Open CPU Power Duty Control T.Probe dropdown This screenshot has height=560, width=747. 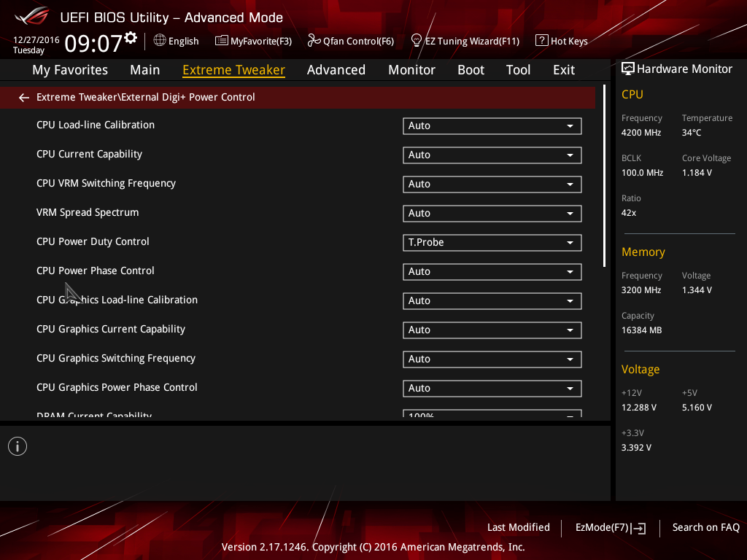[492, 242]
